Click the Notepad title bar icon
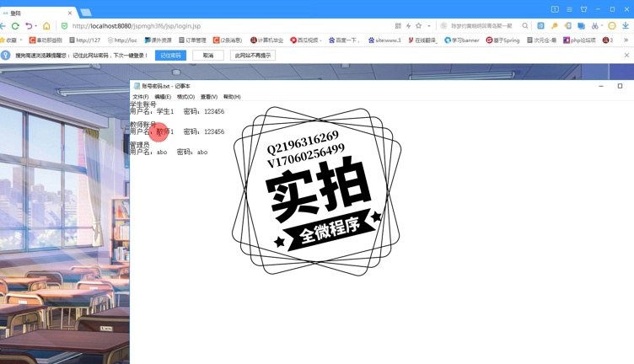 coord(137,86)
